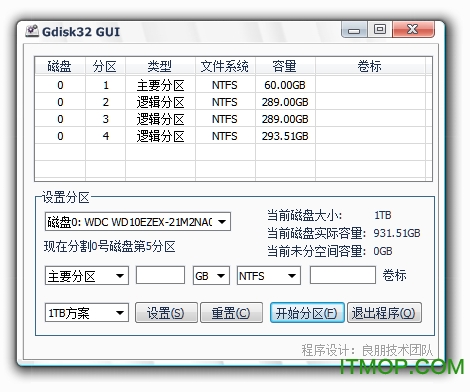The height and width of the screenshot is (392, 470).
Task: Click the partition size input field
Action: 160,275
